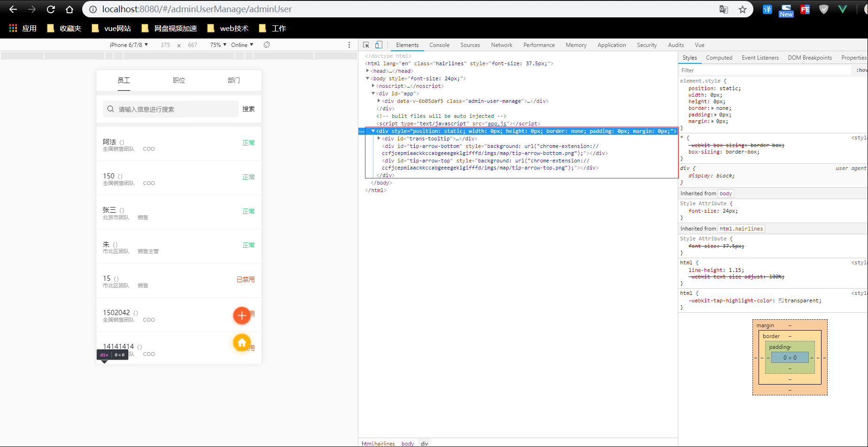Screen dimensions: 868x447
Task: Expand the admin-user-manage div node
Action: click(x=379, y=101)
